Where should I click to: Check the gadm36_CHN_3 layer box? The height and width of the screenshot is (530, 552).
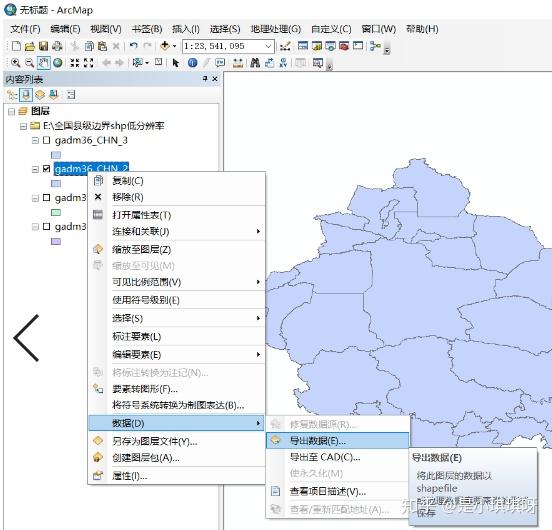pos(46,140)
